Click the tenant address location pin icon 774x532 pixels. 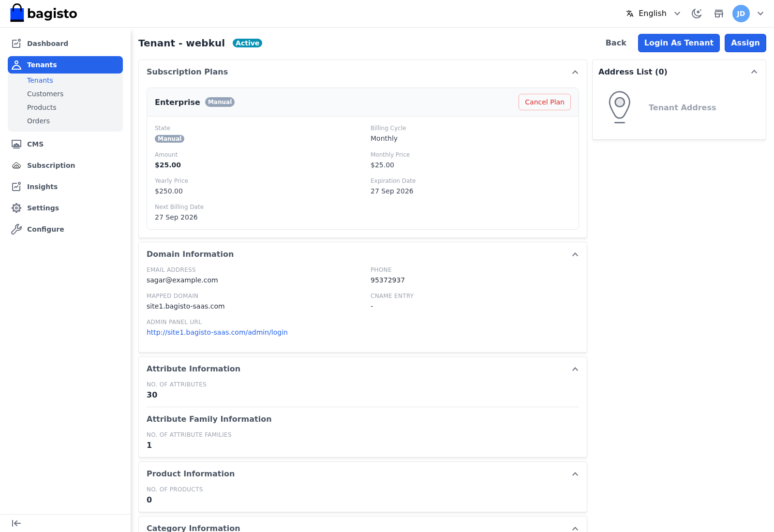coord(620,107)
